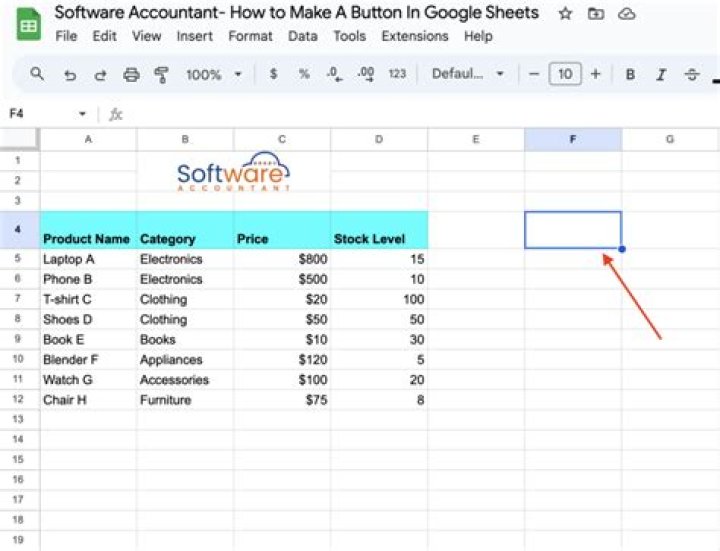This screenshot has height=551, width=720.
Task: Click the search menus magnifier icon
Action: (37, 73)
